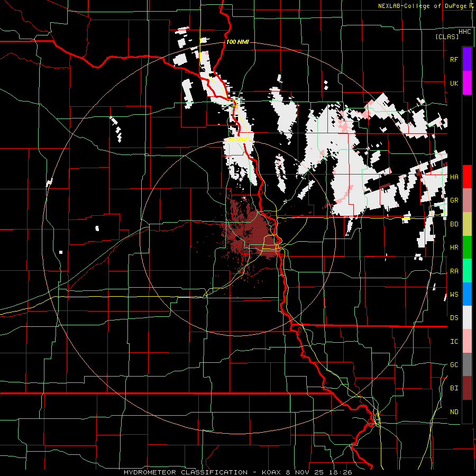This screenshot has width=476, height=476.
Task: Click the BD yellow legend swatch
Action: coord(467,224)
